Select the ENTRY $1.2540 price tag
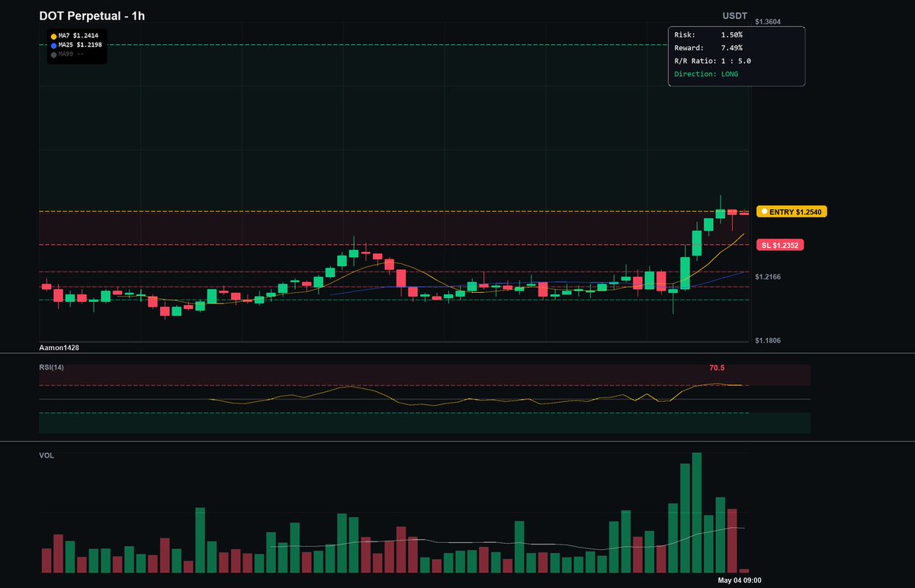 point(791,211)
